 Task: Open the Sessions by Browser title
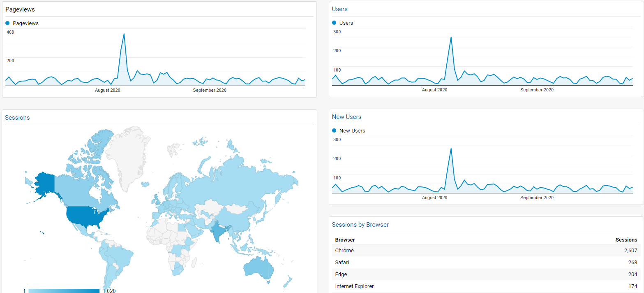tap(360, 225)
